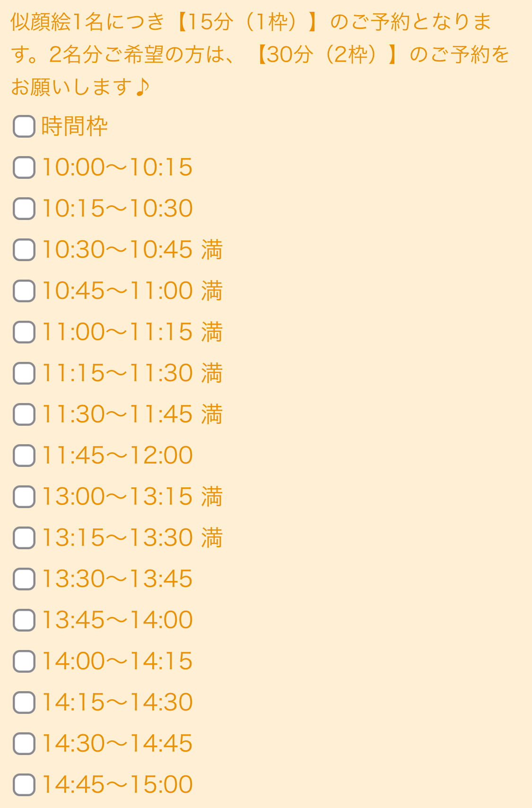Check the 時間枠 checkbox
The image size is (532, 808).
pyautogui.click(x=24, y=126)
